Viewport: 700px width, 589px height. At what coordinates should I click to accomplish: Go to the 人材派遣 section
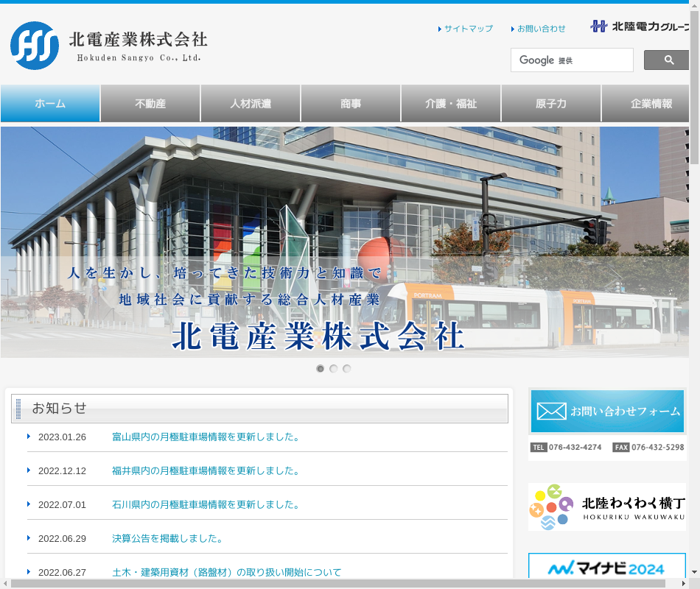click(251, 104)
